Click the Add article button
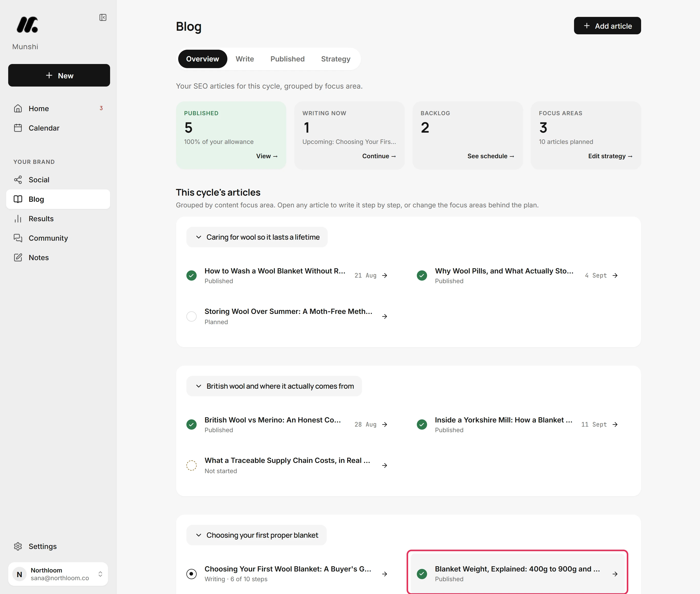 pos(607,26)
